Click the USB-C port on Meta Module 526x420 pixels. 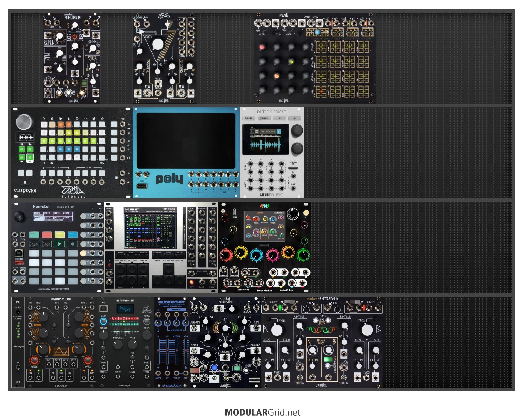tap(234, 211)
